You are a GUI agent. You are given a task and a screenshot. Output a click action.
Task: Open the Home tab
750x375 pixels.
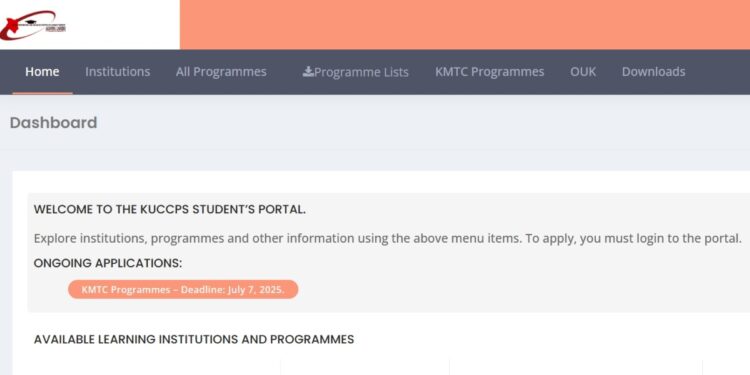click(42, 72)
